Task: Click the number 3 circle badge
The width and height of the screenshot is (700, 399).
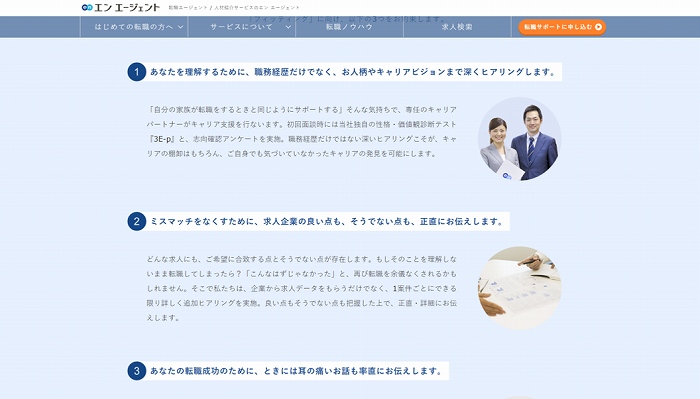Action: pyautogui.click(x=137, y=371)
